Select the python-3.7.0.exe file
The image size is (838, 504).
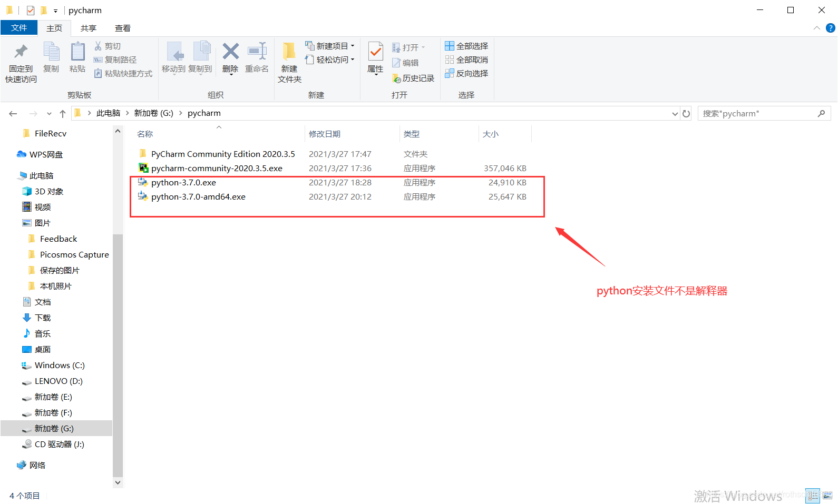pyautogui.click(x=183, y=183)
